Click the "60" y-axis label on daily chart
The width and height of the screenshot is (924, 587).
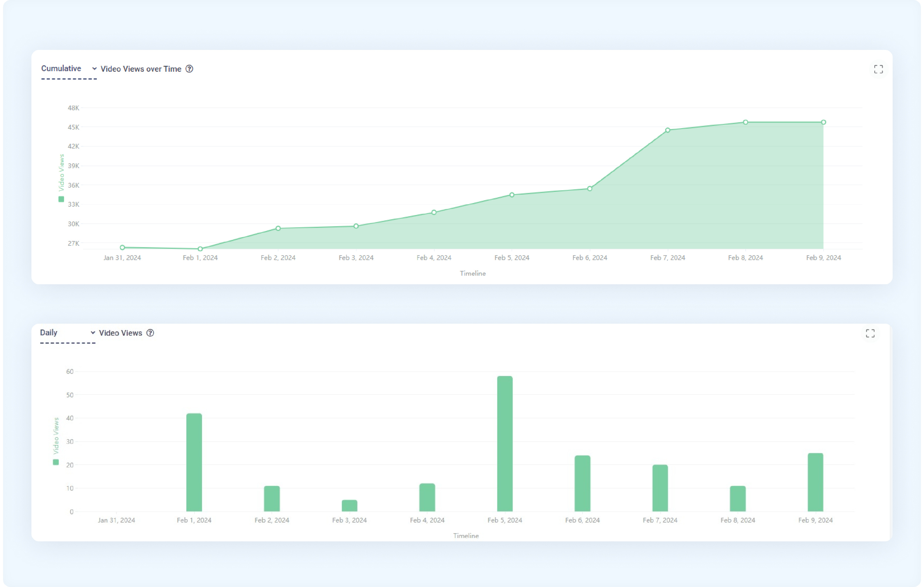[70, 371]
